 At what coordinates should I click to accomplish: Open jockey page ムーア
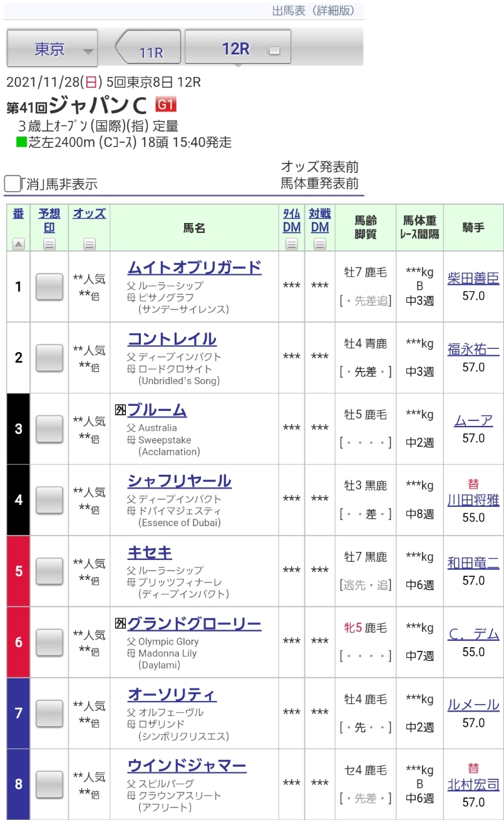coord(473,421)
